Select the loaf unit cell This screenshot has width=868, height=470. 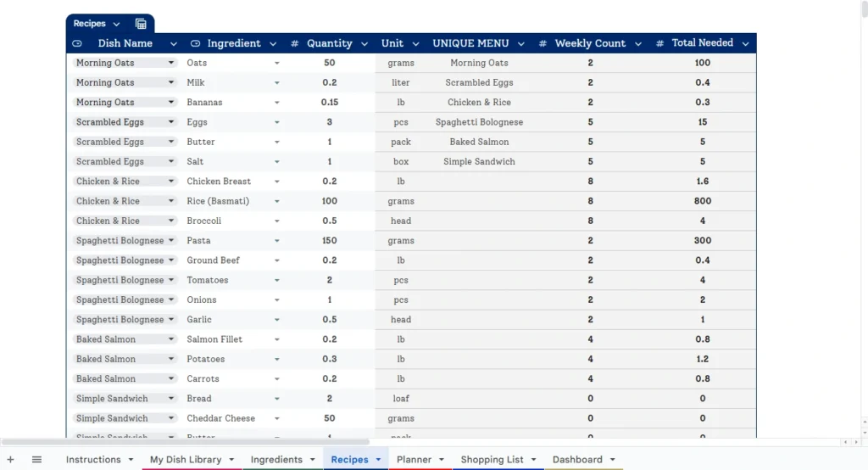click(x=401, y=399)
